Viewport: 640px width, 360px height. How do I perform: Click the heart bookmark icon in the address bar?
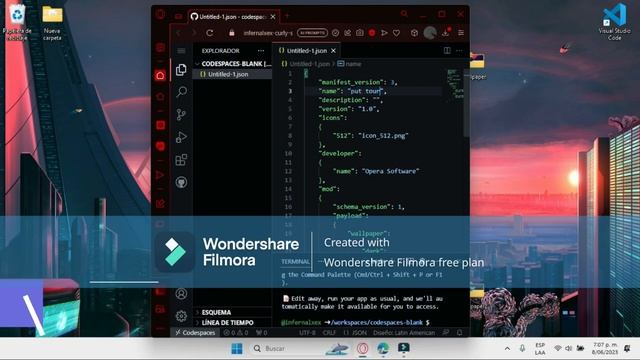click(x=396, y=33)
